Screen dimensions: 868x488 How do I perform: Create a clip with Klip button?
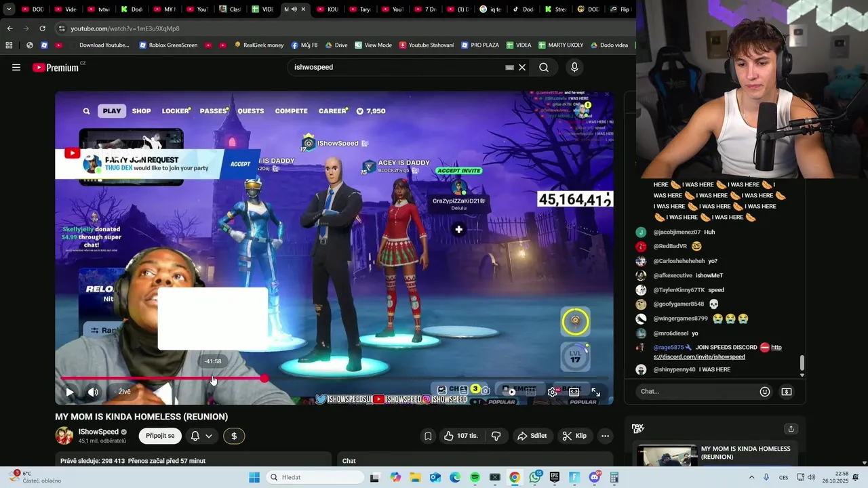[574, 436]
